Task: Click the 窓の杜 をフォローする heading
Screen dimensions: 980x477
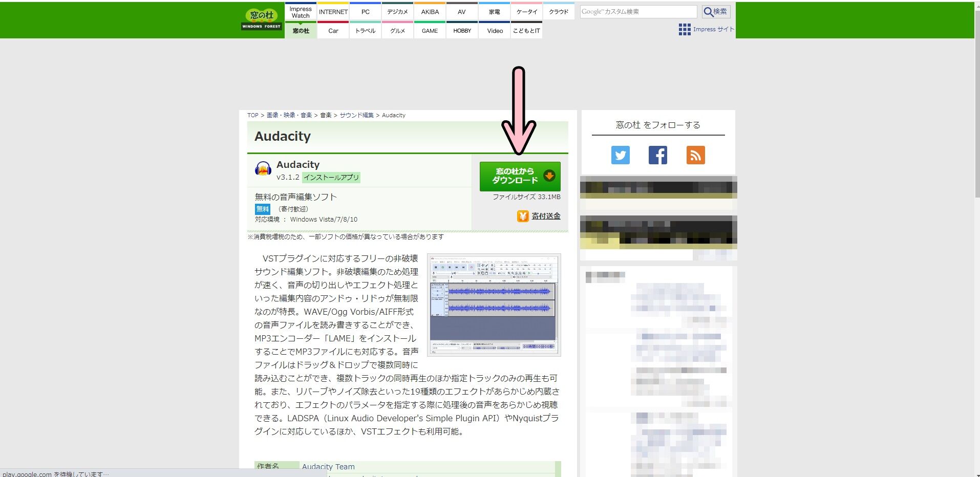Action: coord(658,125)
